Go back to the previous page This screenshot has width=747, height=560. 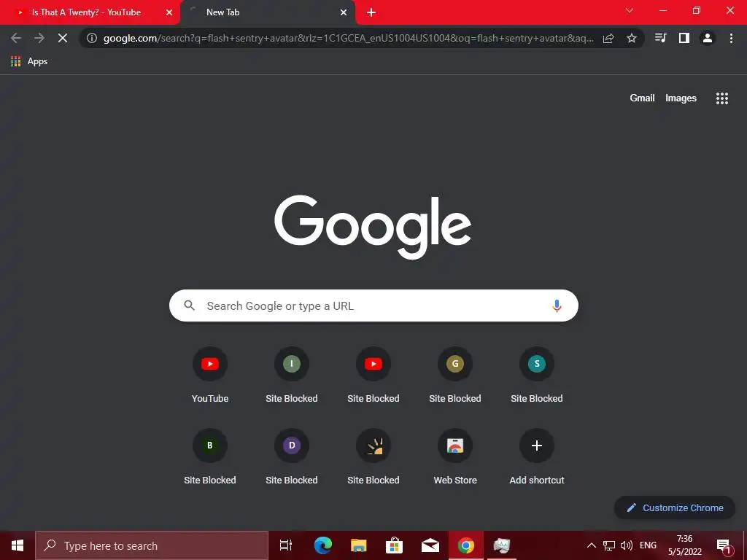(x=16, y=38)
